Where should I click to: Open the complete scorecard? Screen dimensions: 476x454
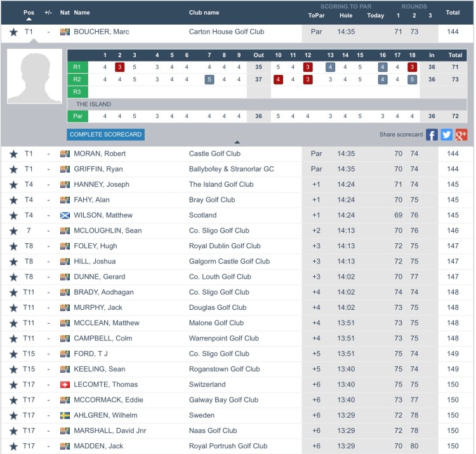click(105, 135)
